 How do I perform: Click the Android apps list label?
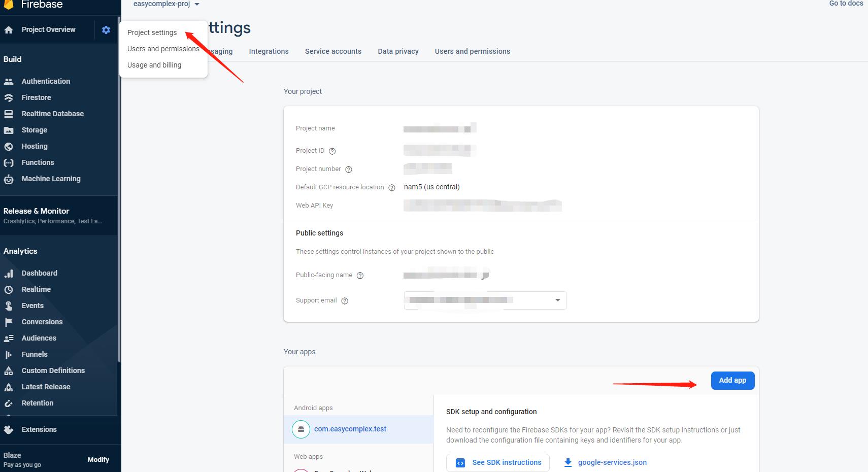313,408
